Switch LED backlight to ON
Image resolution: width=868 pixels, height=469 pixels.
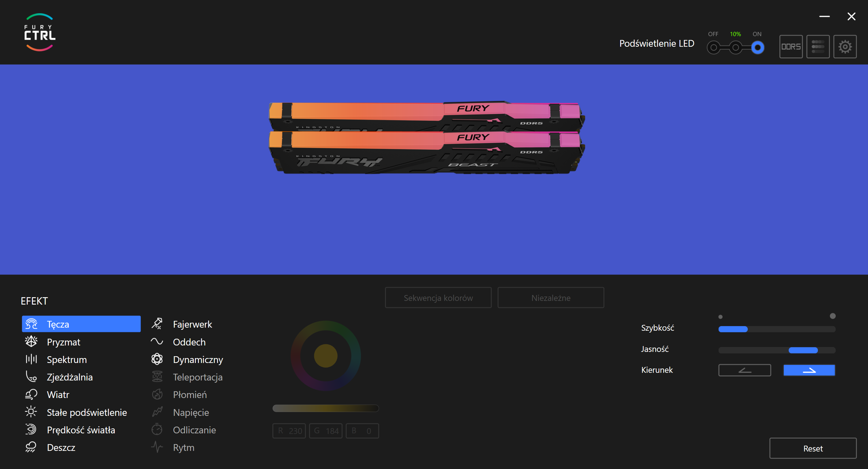point(758,48)
